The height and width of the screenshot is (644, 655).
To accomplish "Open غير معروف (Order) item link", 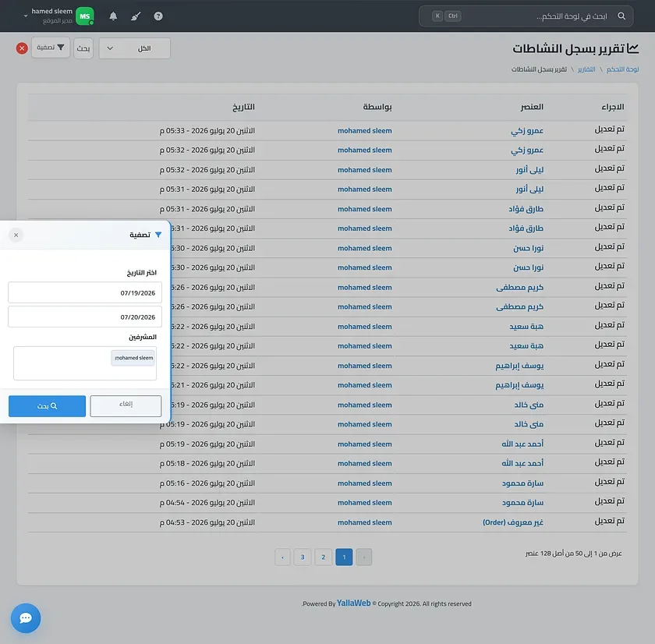I will click(513, 522).
